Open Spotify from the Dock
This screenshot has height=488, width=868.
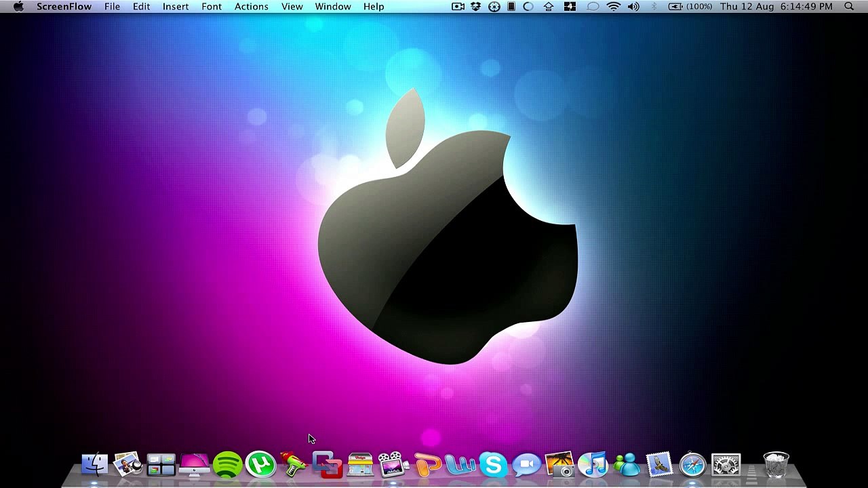(x=228, y=465)
